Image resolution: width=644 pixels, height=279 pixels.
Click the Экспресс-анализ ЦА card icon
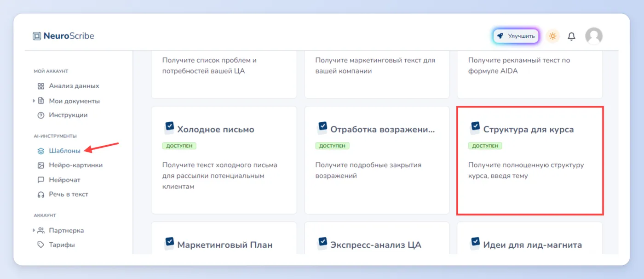[x=322, y=242]
